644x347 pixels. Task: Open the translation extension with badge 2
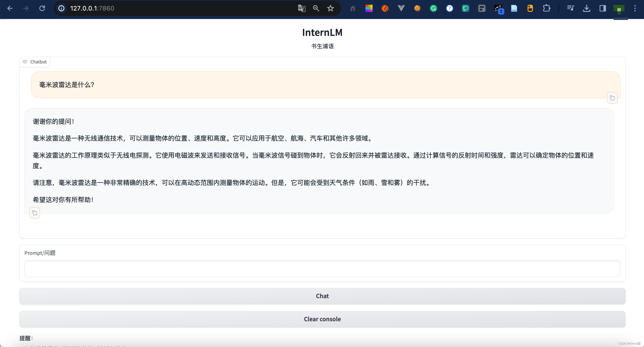[x=498, y=9]
